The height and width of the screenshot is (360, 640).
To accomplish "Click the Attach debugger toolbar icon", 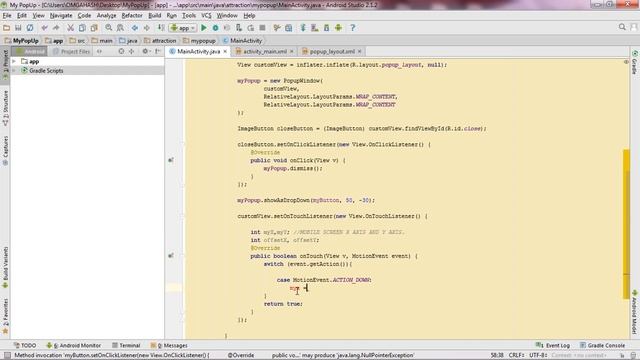I will (239, 28).
